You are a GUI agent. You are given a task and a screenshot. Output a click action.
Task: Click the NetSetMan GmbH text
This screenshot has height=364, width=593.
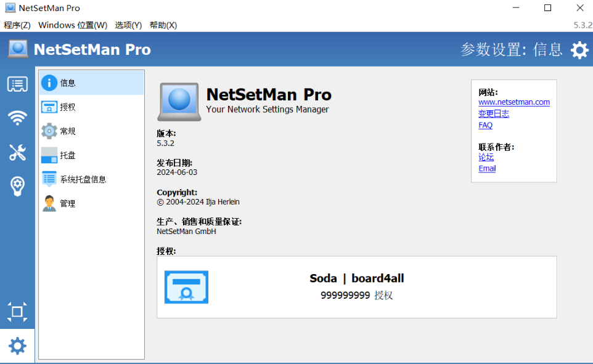(x=186, y=232)
